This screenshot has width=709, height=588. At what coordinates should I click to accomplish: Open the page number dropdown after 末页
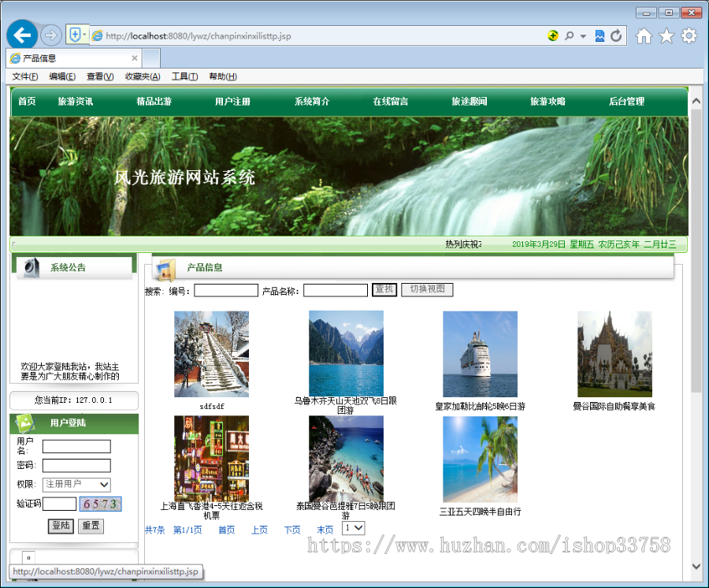[x=352, y=527]
